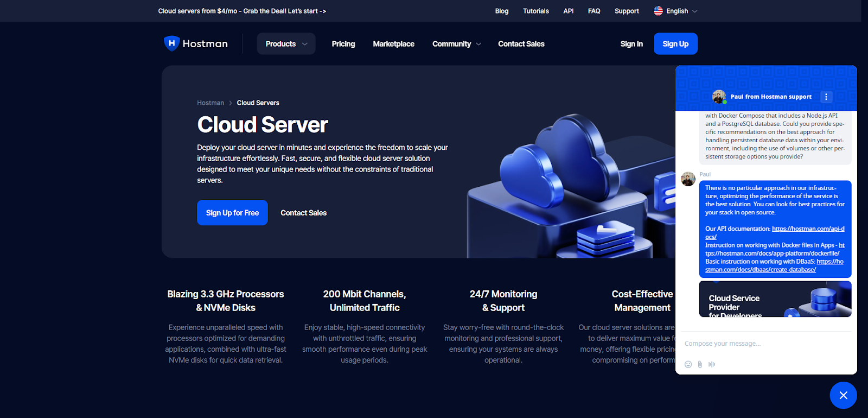Click Paul's avatar in the chat header

719,97
